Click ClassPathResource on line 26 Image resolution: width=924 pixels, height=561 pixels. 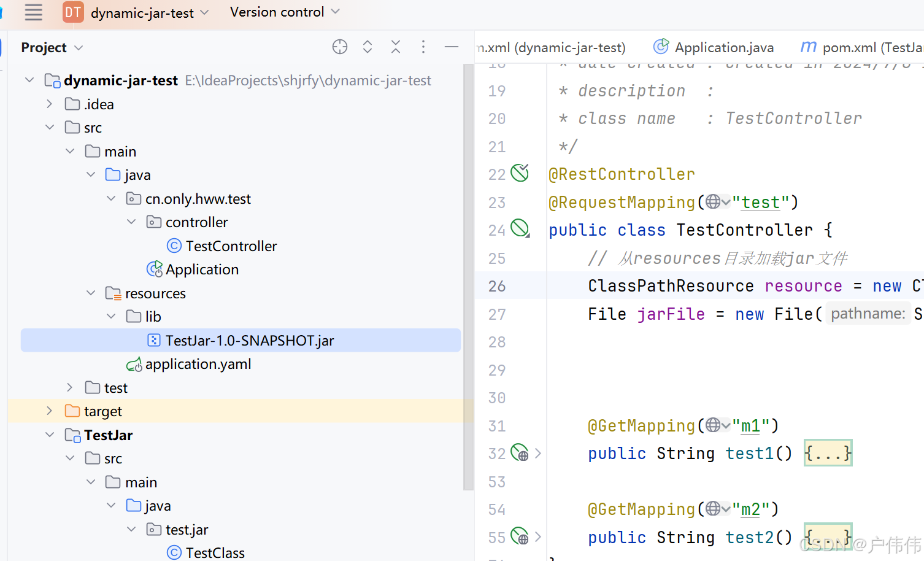tap(671, 286)
